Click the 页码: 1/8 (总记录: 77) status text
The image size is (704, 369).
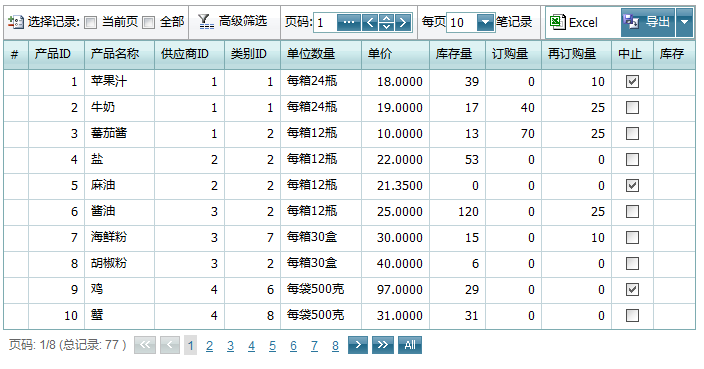[x=68, y=345]
